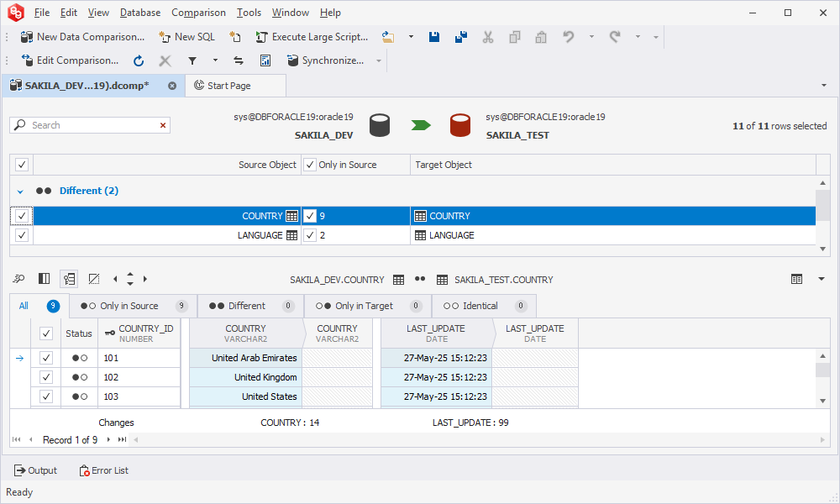
Task: Click the Copy icon in toolbar
Action: [x=514, y=37]
